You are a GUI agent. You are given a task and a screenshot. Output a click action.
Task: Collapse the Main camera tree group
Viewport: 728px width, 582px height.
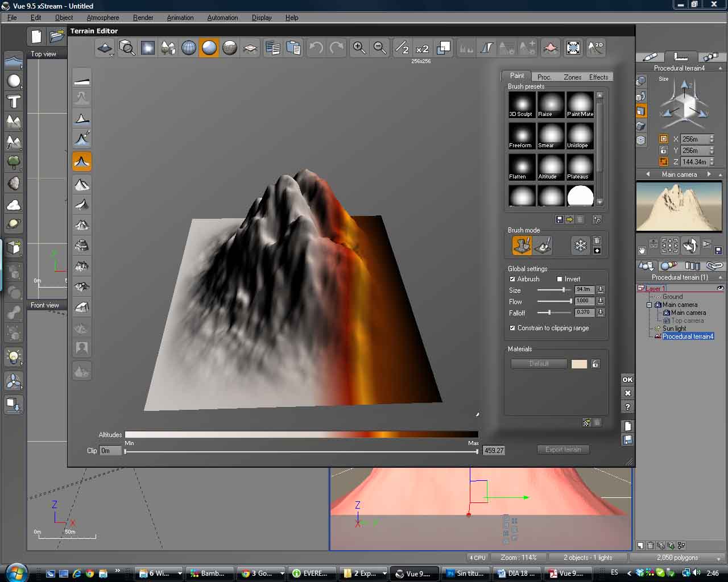tap(649, 305)
